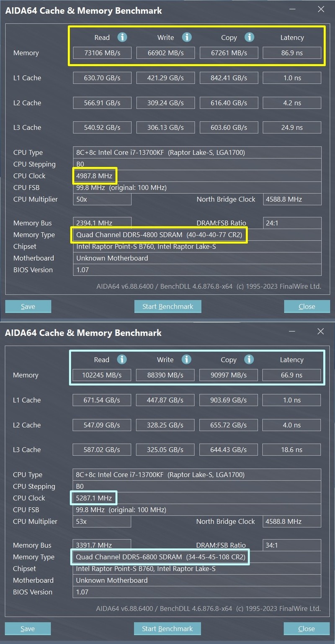This screenshot has width=335, height=644.
Task: Select the Intel Core i7-13700KF CPU Type field
Action: (x=197, y=152)
